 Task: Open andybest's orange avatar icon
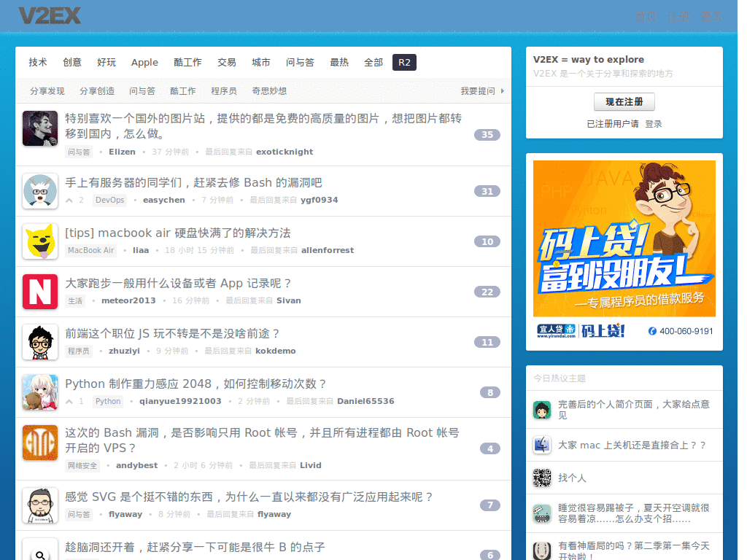40,443
